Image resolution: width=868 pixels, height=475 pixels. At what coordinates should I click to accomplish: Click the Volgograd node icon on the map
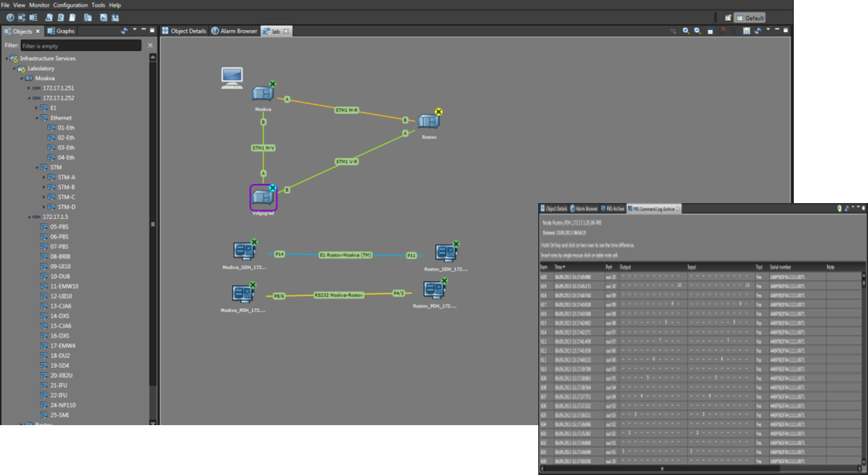(263, 198)
